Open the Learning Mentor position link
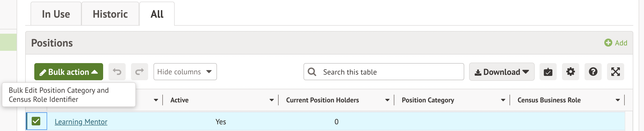The width and height of the screenshot is (644, 131). click(x=81, y=122)
